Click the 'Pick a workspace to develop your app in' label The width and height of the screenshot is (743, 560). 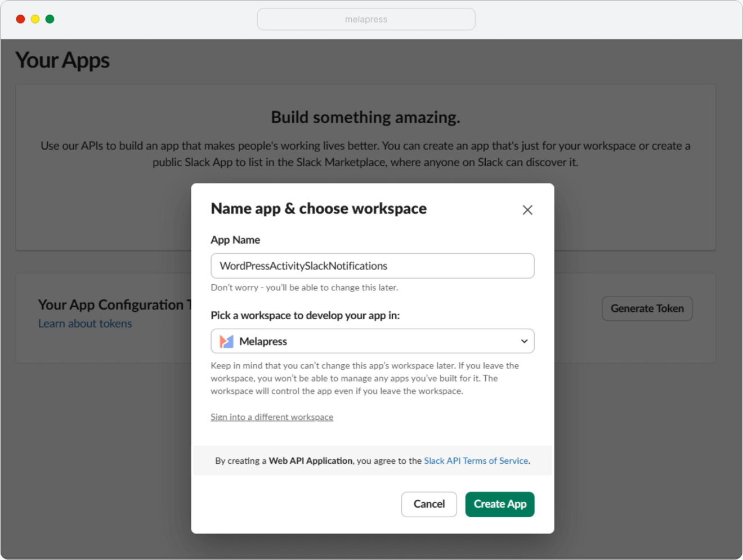tap(305, 315)
